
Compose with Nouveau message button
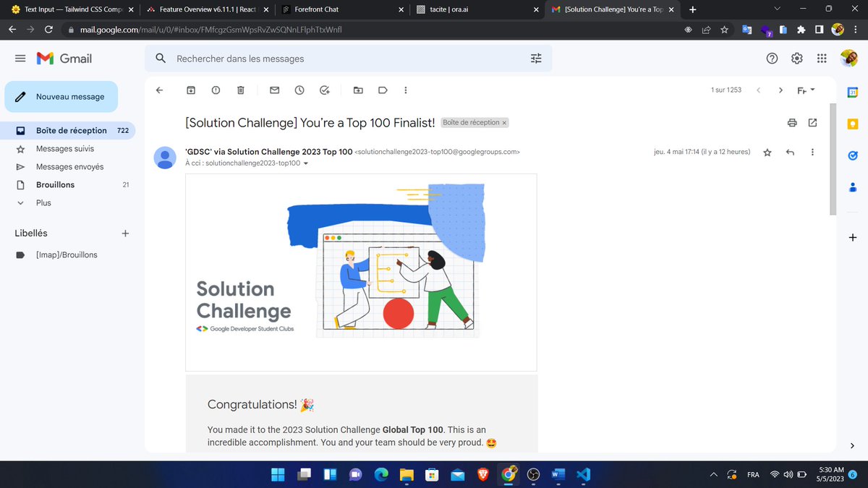coord(61,97)
